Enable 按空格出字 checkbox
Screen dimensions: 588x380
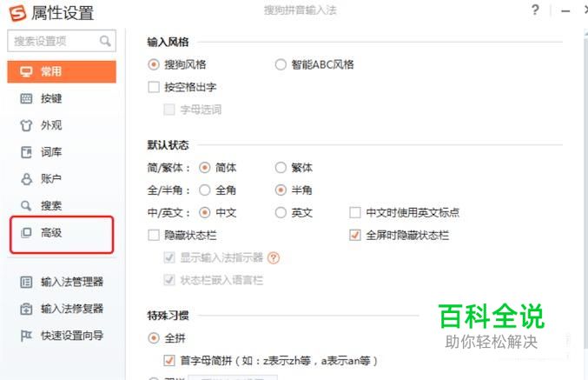pyautogui.click(x=154, y=87)
